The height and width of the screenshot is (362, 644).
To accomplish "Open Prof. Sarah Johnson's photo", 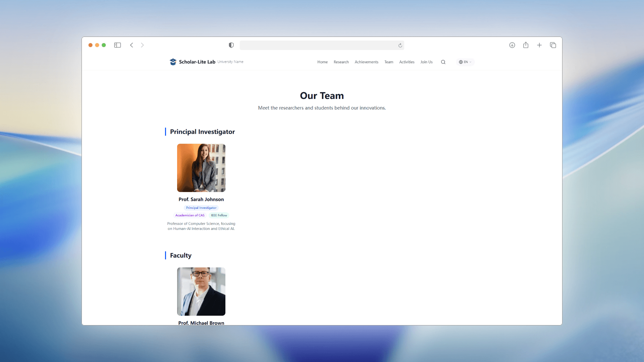I will [x=201, y=168].
